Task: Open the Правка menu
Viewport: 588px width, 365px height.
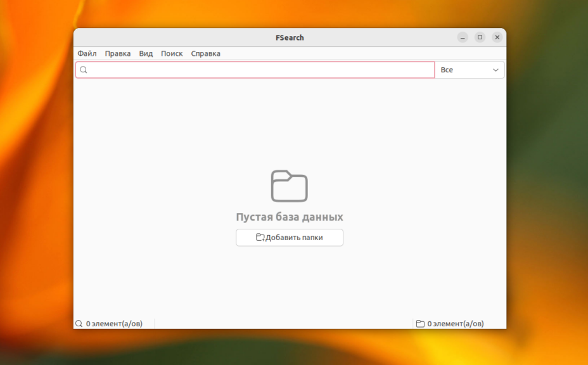Action: point(118,54)
